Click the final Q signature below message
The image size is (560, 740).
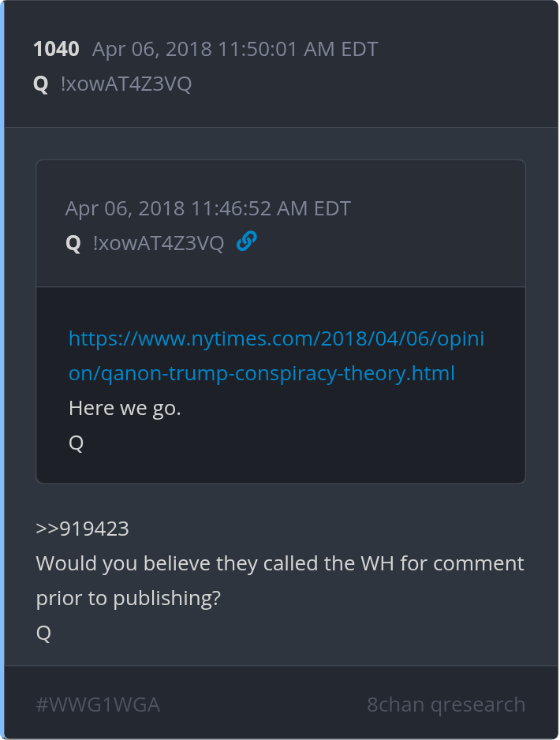(x=43, y=633)
